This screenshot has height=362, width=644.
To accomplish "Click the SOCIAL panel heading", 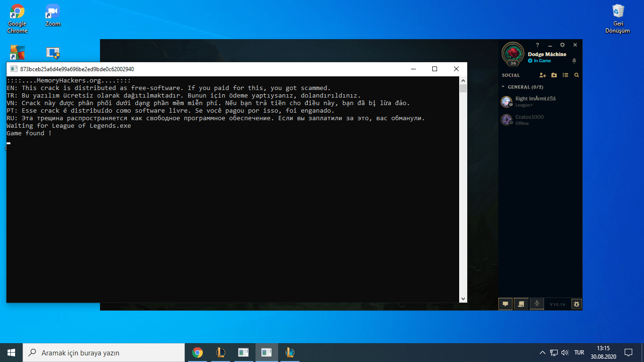I will [x=511, y=75].
